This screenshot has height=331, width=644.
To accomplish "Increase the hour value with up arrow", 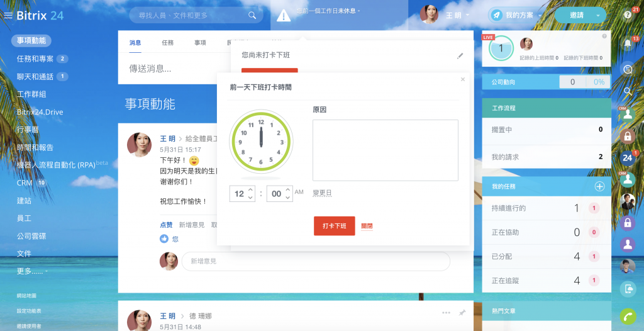I will click(250, 189).
